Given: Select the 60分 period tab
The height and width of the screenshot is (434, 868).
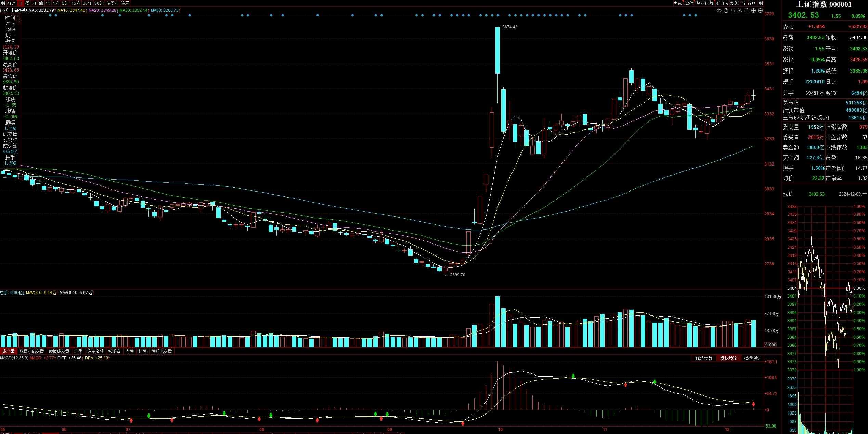Looking at the screenshot, I should (98, 3).
